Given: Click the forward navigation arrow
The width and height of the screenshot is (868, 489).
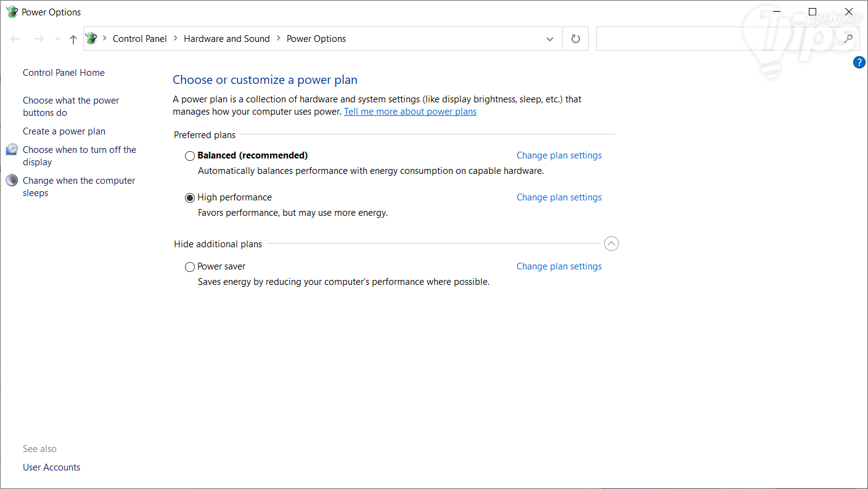Looking at the screenshot, I should 39,39.
